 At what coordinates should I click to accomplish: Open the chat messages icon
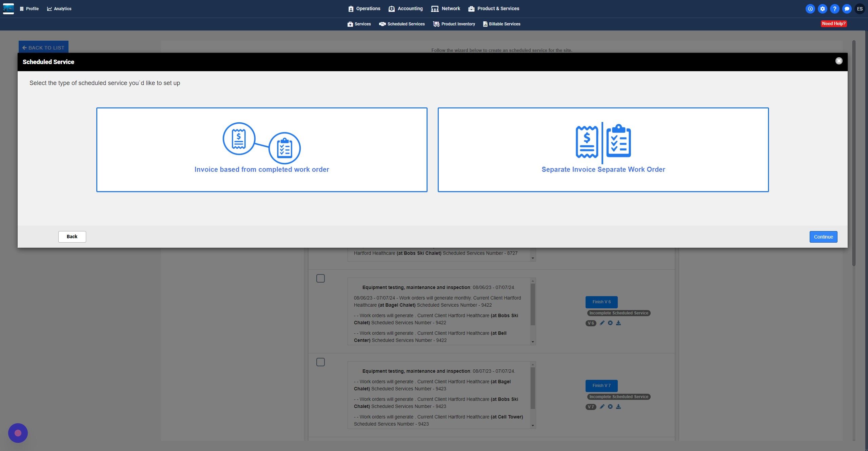(x=847, y=9)
